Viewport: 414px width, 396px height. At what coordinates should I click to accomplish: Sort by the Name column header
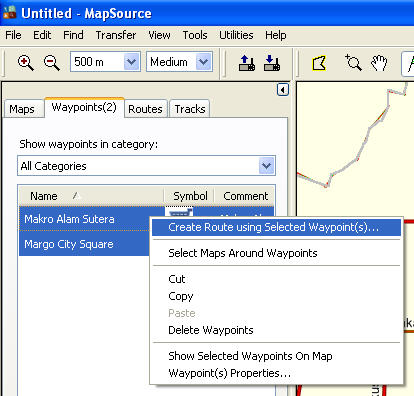91,196
